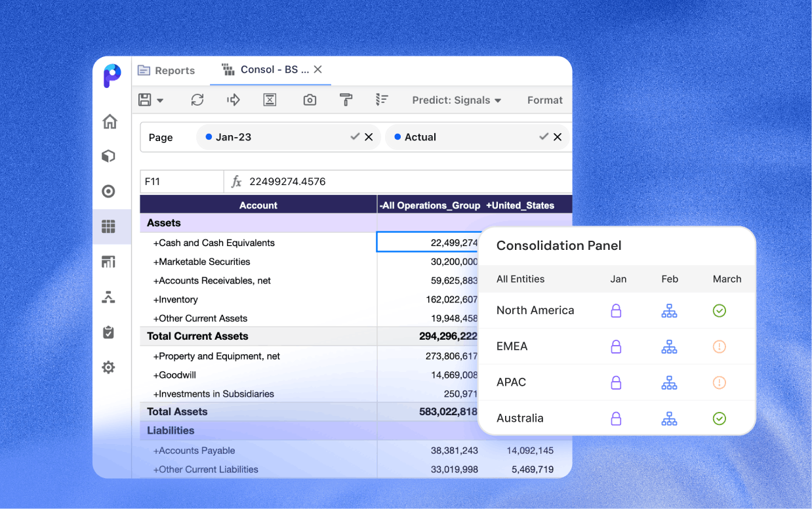Select the grid reports icon in sidebar
Screen dimensions: 812x509
[109, 227]
